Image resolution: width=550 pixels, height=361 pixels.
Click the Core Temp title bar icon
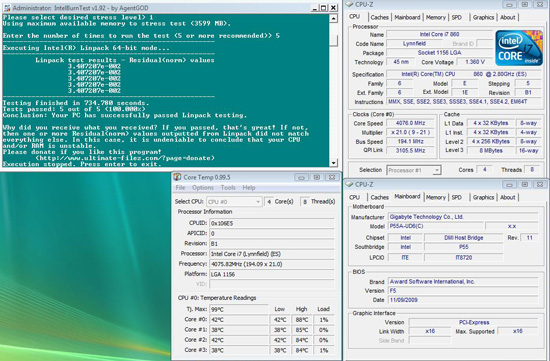point(177,177)
